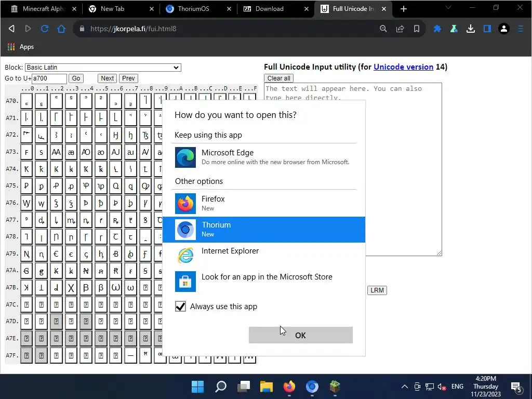Switch to the Minecraft Alpha tab

click(43, 9)
